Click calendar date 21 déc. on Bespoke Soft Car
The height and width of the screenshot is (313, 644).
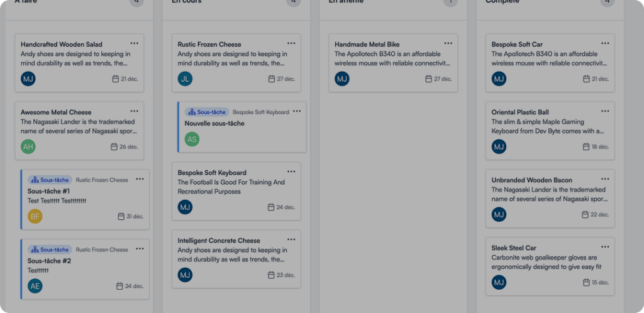596,79
